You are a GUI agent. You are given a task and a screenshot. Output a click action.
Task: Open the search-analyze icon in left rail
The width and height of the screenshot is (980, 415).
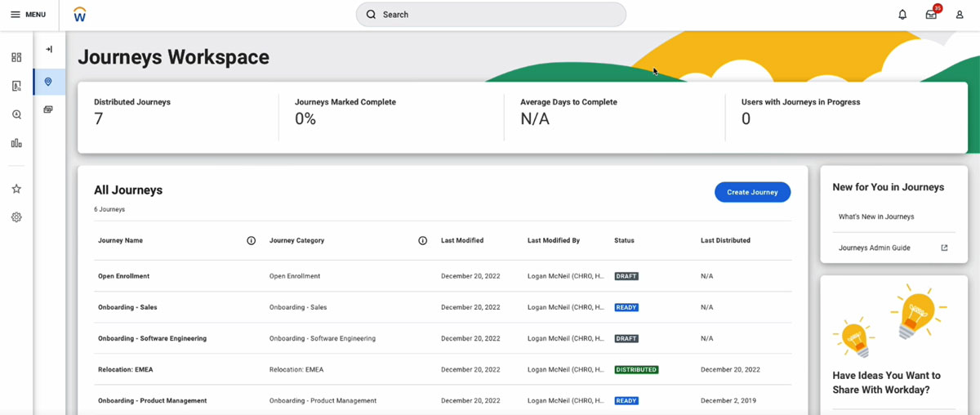pos(16,114)
